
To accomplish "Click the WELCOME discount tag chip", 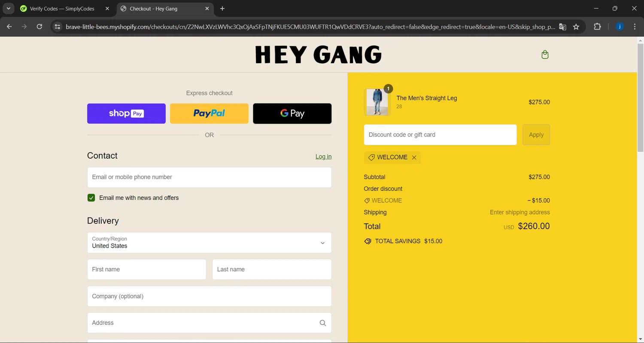I will (x=392, y=157).
